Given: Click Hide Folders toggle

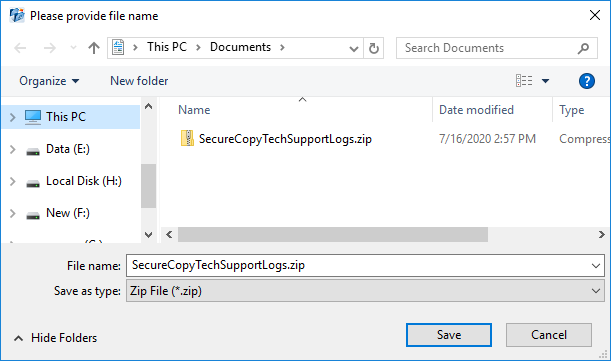Looking at the screenshot, I should 56,338.
